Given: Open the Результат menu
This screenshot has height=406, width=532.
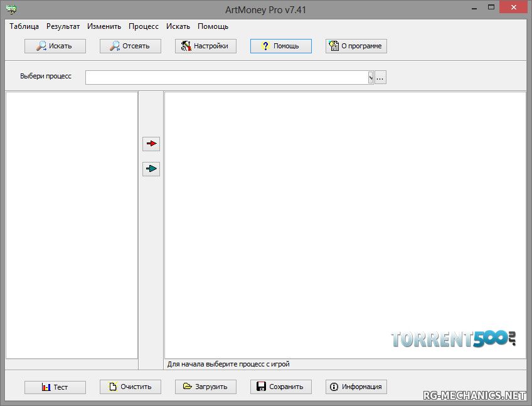Looking at the screenshot, I should (x=63, y=26).
